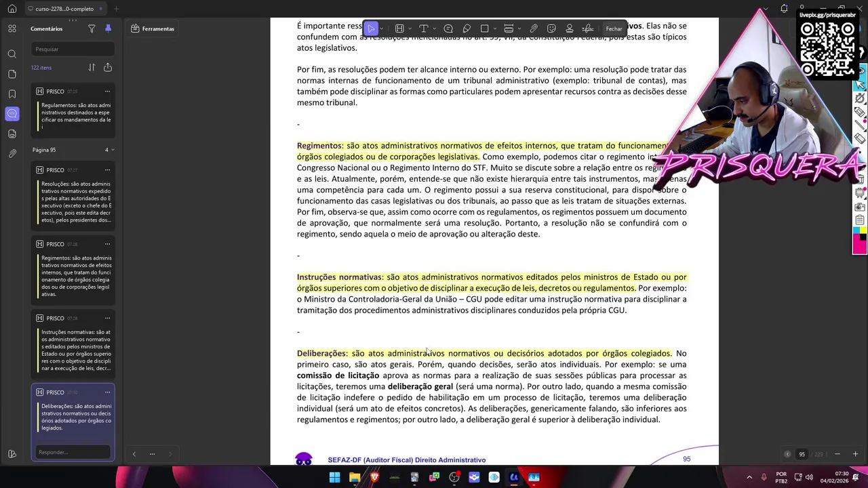Open the search panel in left sidebar
The image size is (868, 488).
coord(12,54)
